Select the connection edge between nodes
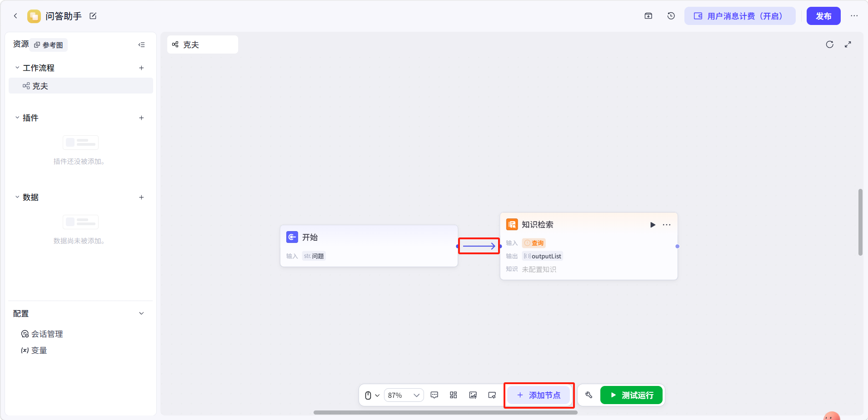 [x=479, y=246]
